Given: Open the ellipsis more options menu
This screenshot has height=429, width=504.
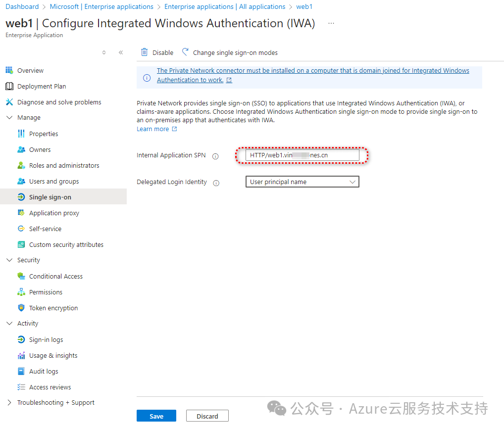Looking at the screenshot, I should (331, 23).
